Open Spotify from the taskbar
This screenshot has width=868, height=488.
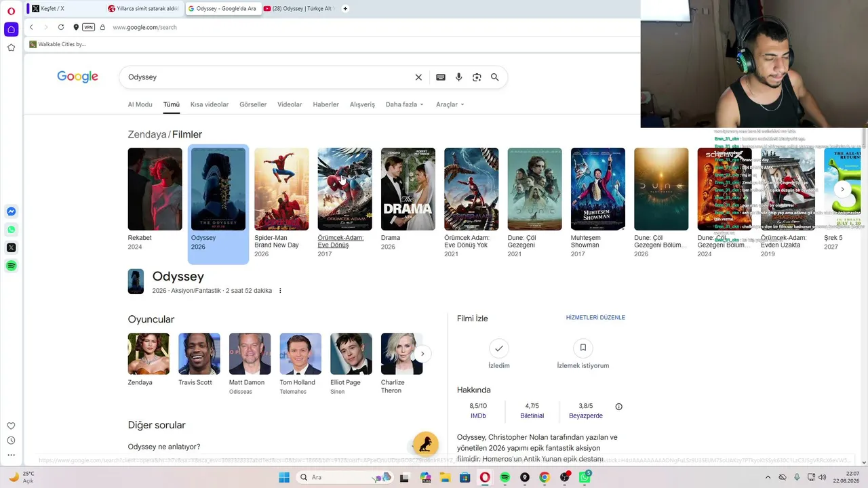coord(505,477)
